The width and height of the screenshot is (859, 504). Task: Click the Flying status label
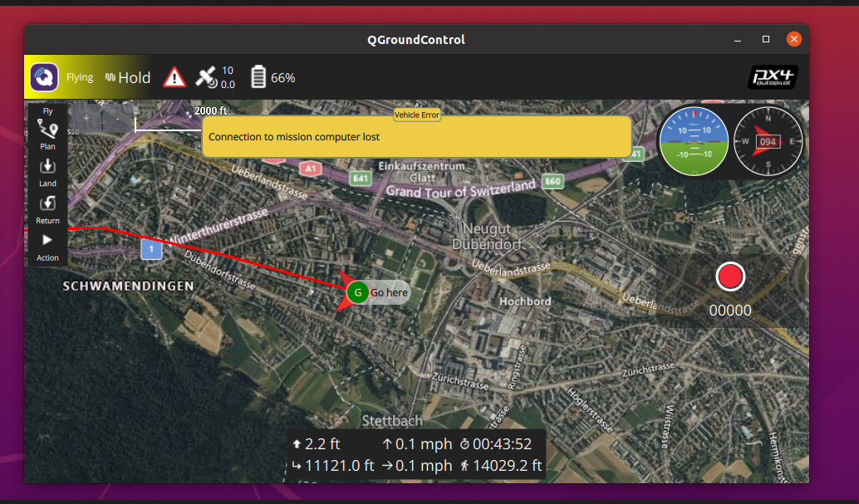pos(80,77)
